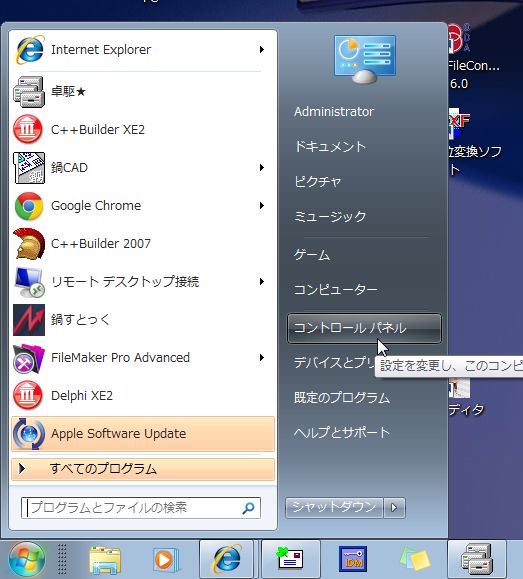Expand Internet Explorer jump list arrow

[262, 49]
